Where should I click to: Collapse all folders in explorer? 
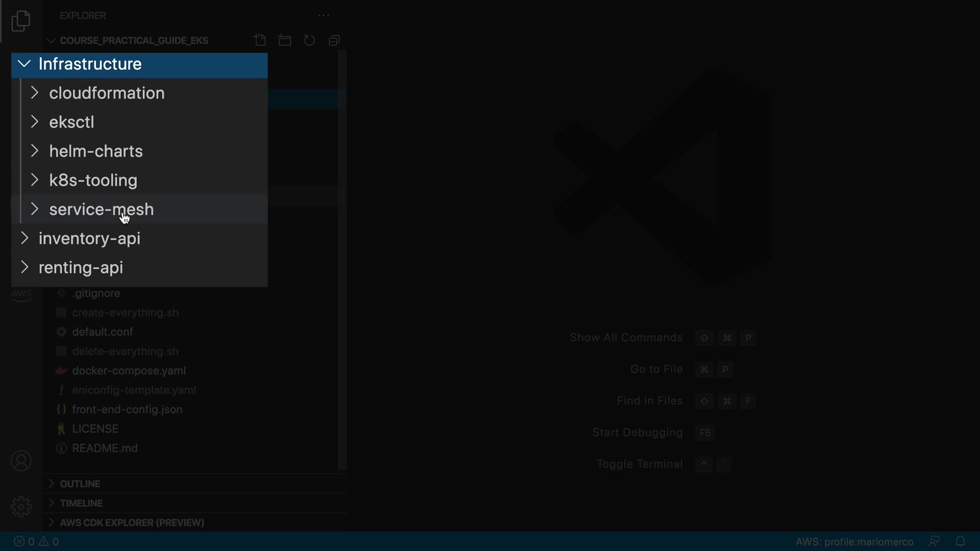pyautogui.click(x=334, y=40)
